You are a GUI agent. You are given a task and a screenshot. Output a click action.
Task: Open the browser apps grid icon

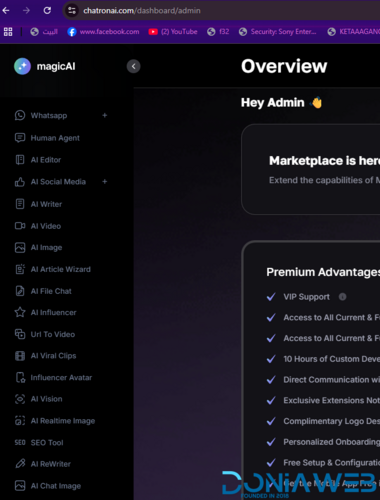(8, 32)
